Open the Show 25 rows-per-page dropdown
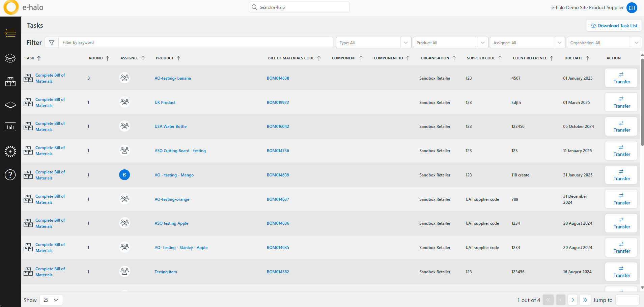This screenshot has width=644, height=307. [51, 300]
